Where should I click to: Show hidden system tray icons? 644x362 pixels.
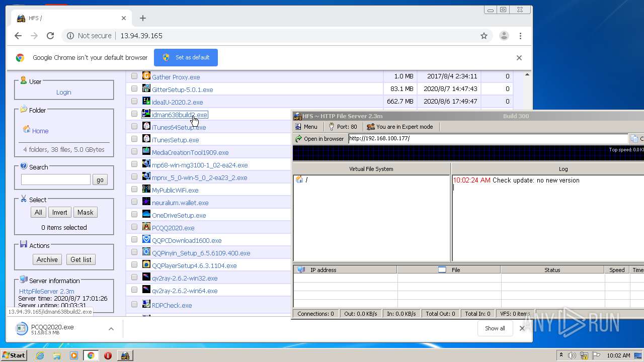(560, 355)
